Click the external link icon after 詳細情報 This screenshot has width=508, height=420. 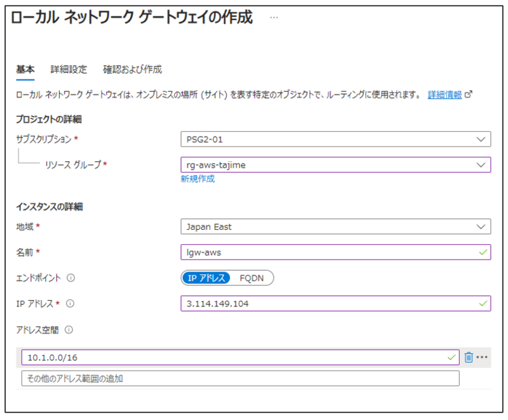click(x=469, y=95)
